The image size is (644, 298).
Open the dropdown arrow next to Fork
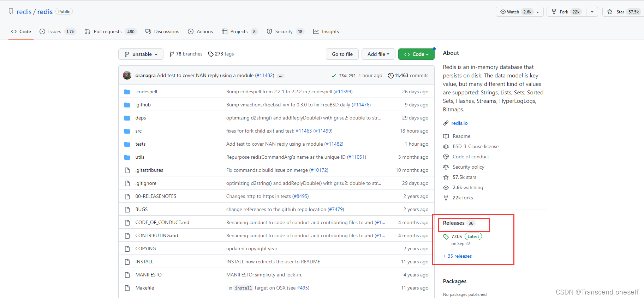click(x=592, y=12)
